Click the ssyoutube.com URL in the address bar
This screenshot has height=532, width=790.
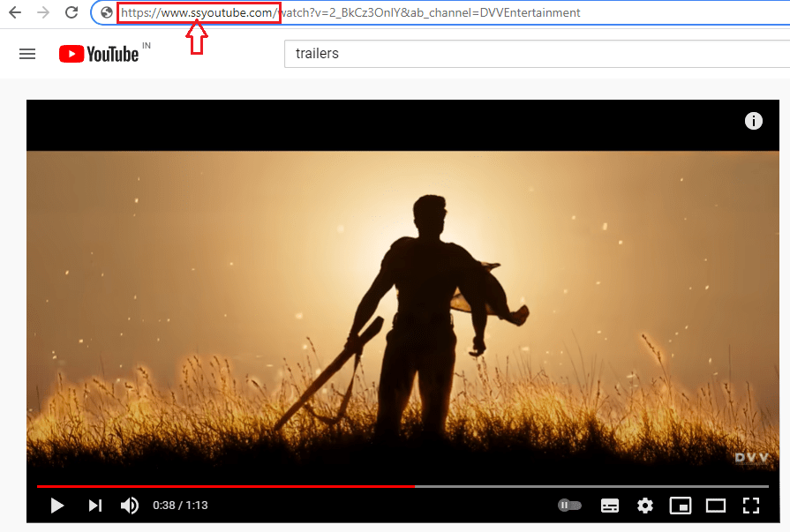(350, 12)
